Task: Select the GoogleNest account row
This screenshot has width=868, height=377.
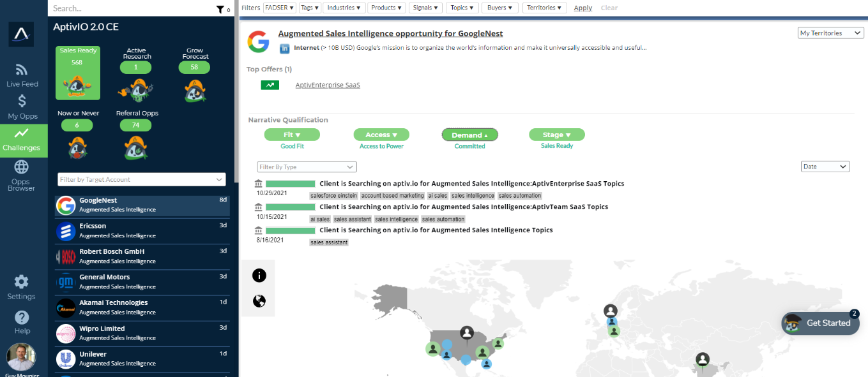Action: [x=142, y=205]
